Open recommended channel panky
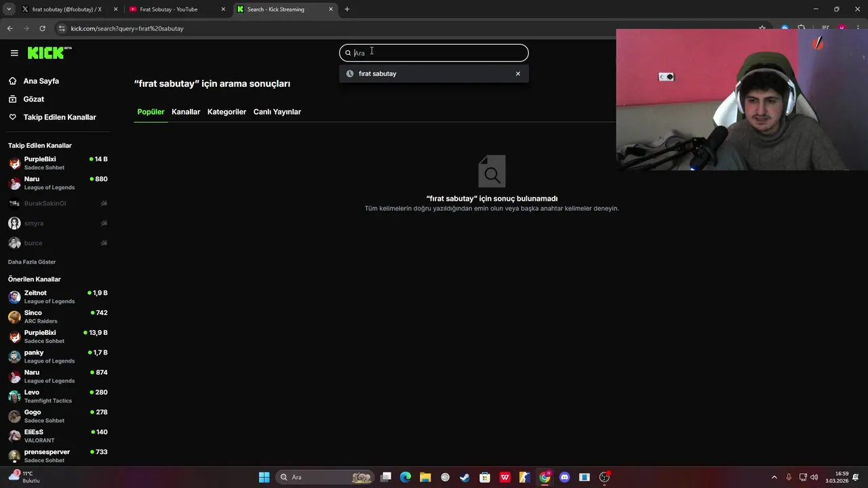The height and width of the screenshot is (488, 868). [x=58, y=357]
